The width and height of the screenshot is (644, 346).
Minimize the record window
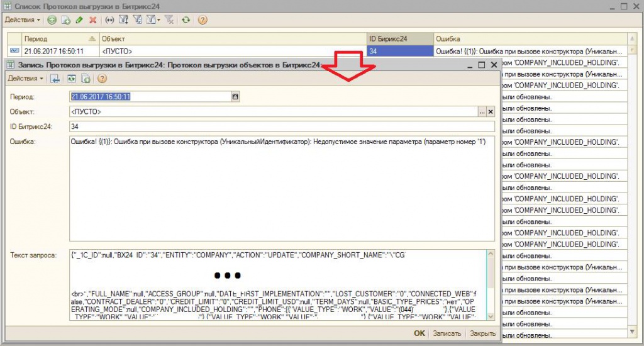click(470, 65)
